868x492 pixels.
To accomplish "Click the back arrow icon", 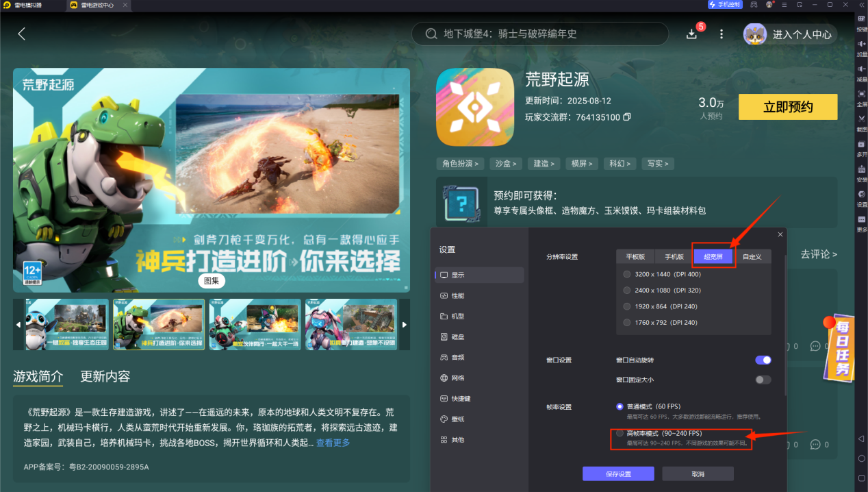I will [x=22, y=34].
